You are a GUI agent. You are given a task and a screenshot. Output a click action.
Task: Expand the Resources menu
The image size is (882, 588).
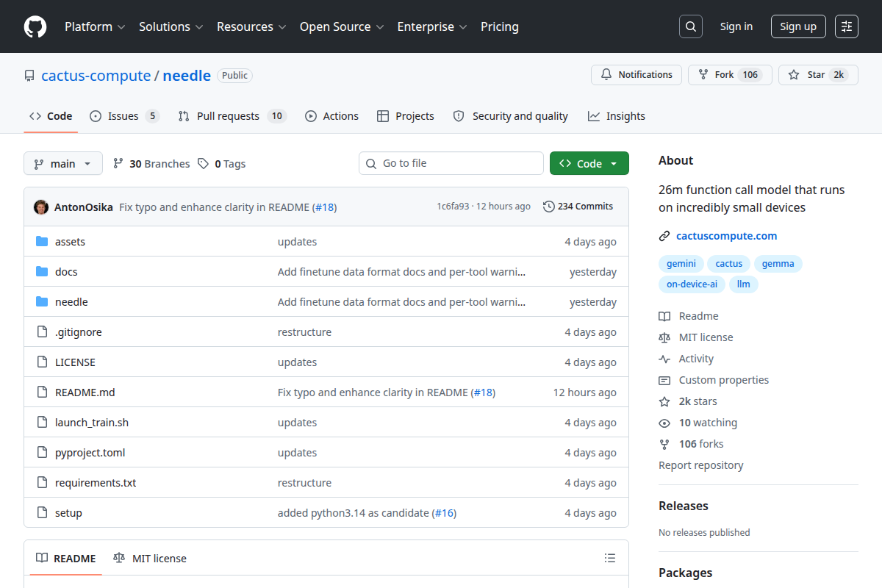pos(251,26)
